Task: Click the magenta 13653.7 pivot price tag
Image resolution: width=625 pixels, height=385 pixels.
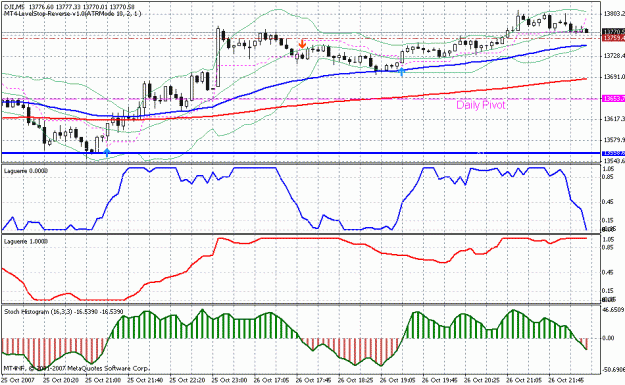Action: [x=613, y=98]
